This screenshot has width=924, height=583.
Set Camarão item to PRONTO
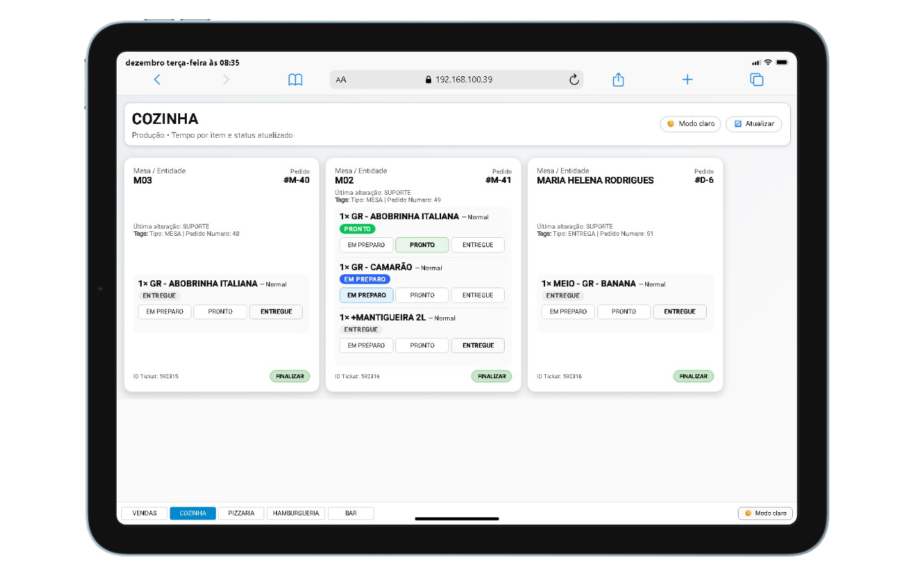pyautogui.click(x=422, y=295)
